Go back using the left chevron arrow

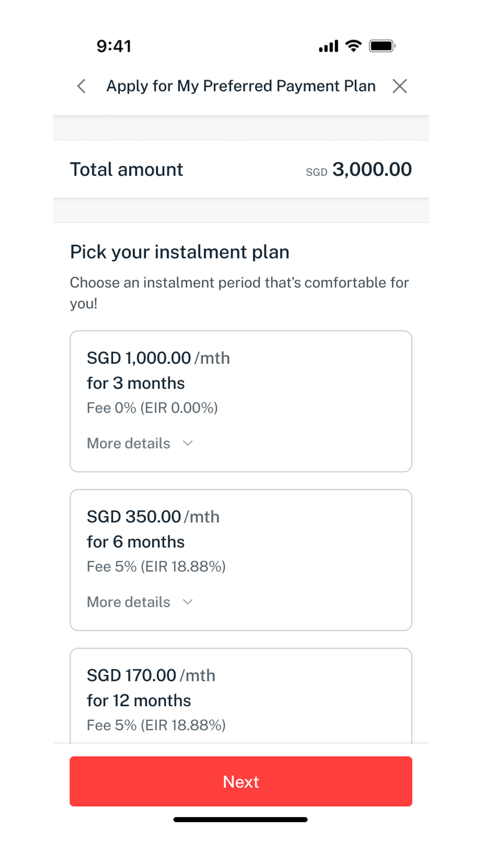[x=81, y=86]
